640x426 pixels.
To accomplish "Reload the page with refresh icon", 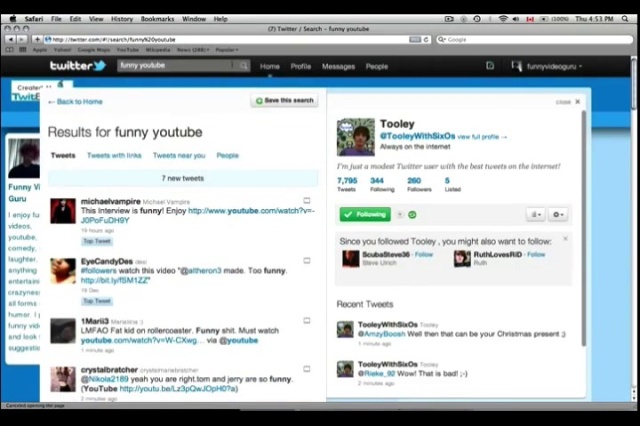I will (426, 40).
